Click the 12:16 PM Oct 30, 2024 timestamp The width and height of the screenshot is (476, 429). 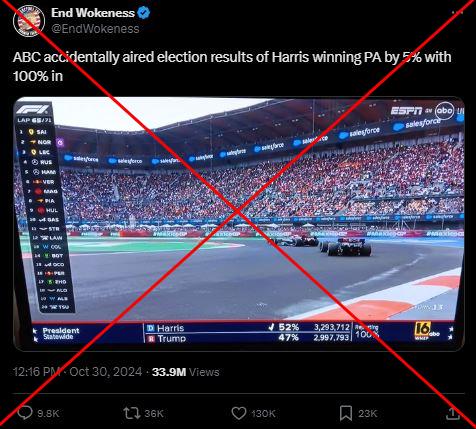[77, 372]
